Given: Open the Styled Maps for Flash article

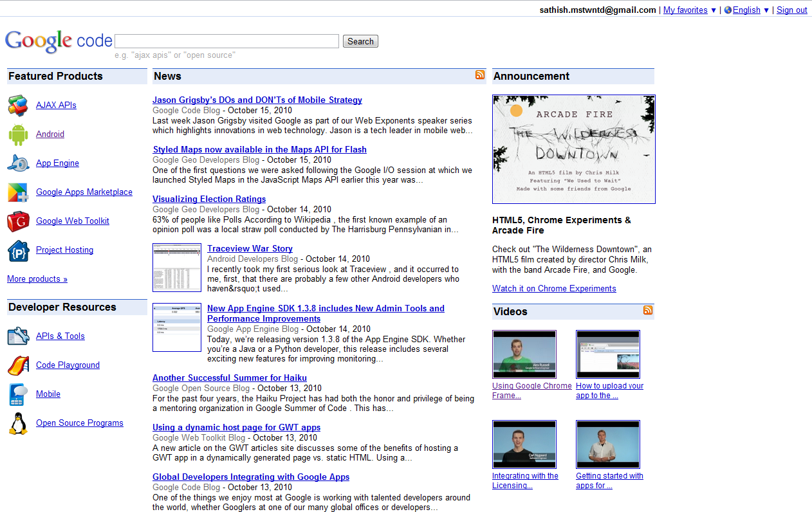Looking at the screenshot, I should pos(259,149).
